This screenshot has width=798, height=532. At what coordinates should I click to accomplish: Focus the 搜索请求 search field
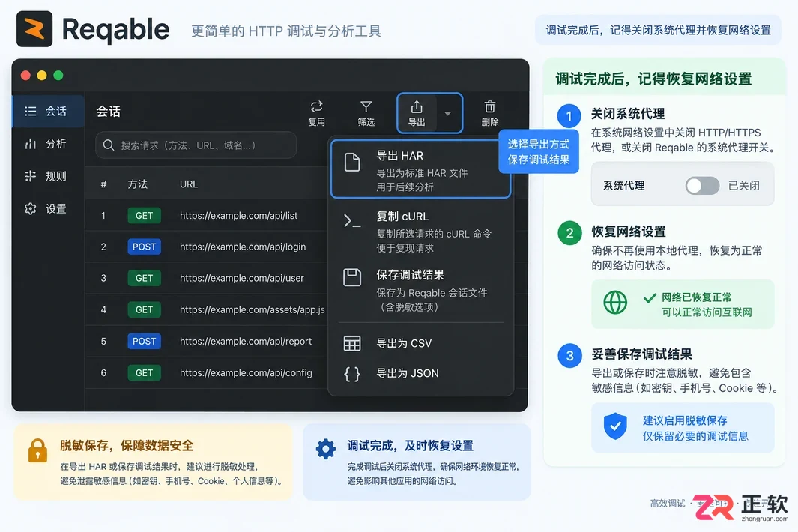click(196, 145)
